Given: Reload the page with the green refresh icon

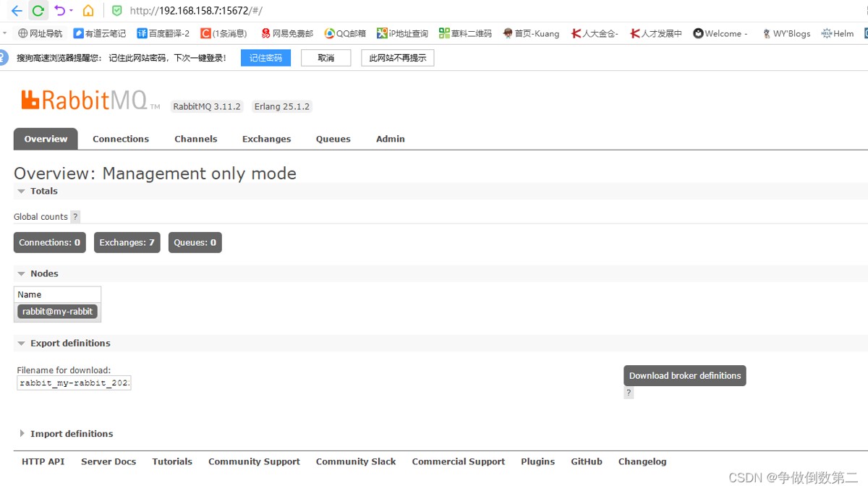Looking at the screenshot, I should click(38, 11).
